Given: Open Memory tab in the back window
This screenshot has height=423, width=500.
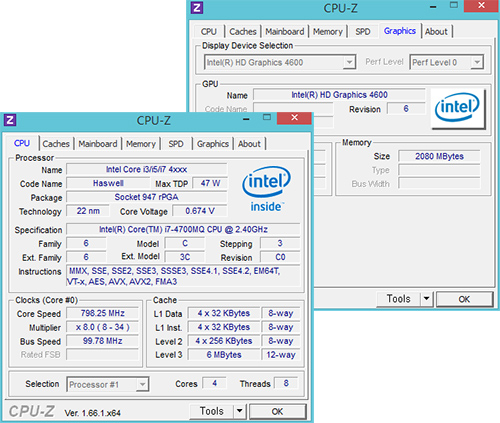Looking at the screenshot, I should tap(328, 32).
